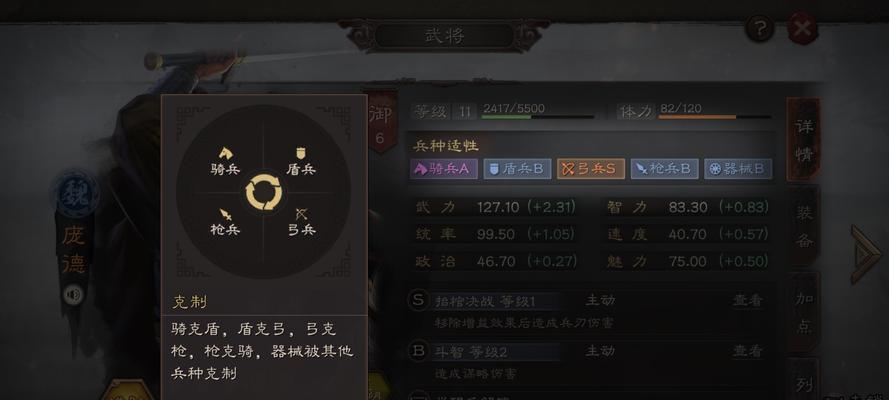
Task: Switch to the 加点 tab
Action: tap(805, 313)
